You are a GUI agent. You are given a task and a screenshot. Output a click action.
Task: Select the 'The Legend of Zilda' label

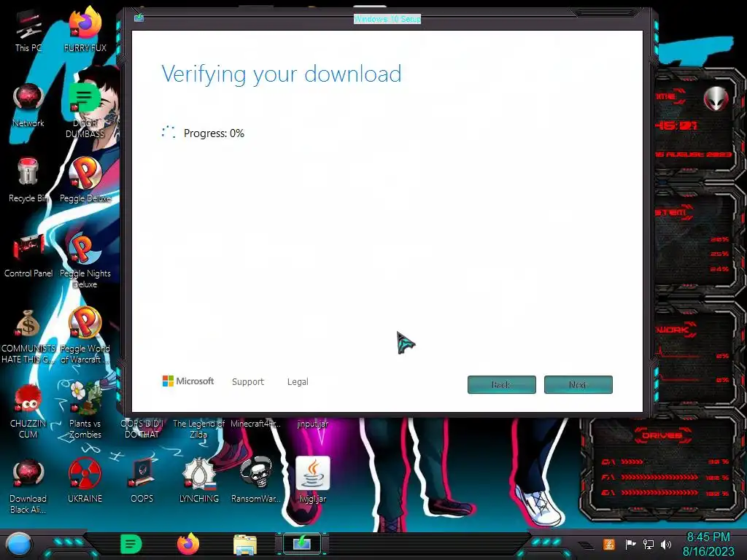[x=198, y=429]
